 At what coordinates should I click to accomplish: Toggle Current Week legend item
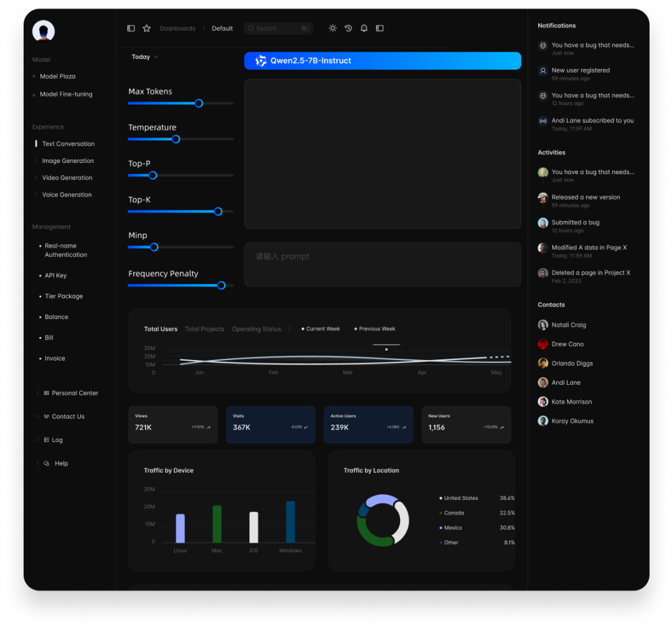coord(320,329)
